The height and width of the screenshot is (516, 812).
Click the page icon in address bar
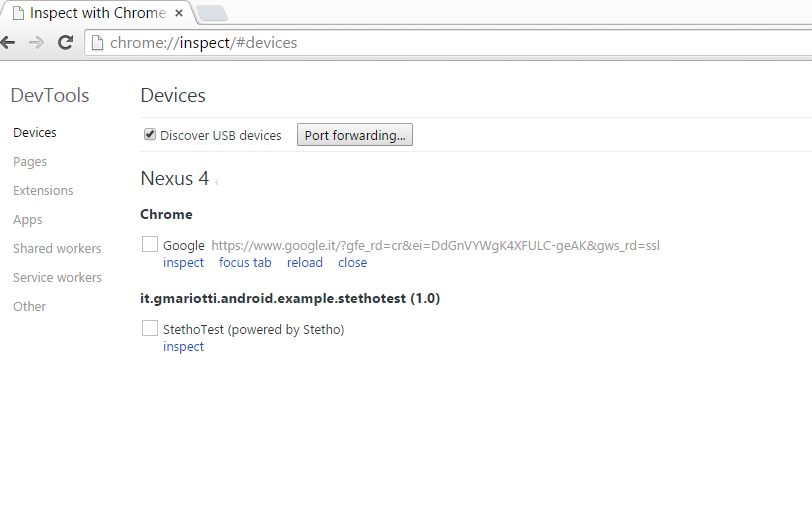pyautogui.click(x=97, y=43)
